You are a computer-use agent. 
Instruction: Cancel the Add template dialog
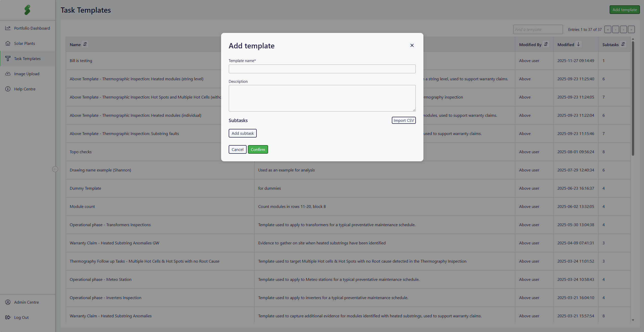pos(237,149)
